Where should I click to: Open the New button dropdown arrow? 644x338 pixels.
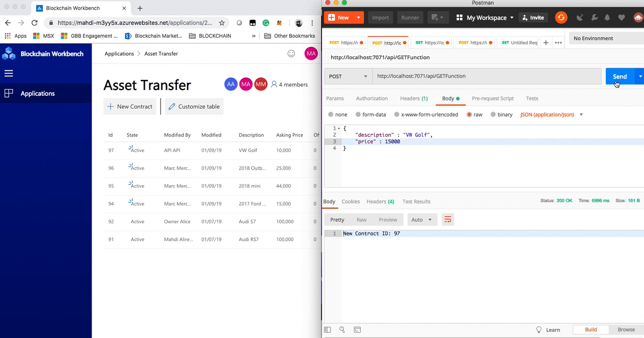coord(358,18)
